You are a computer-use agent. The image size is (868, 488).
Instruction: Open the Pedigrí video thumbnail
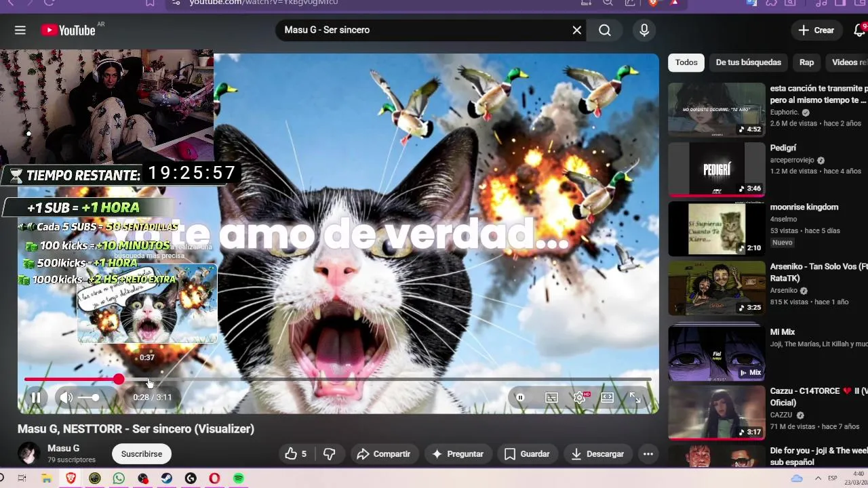[717, 169]
